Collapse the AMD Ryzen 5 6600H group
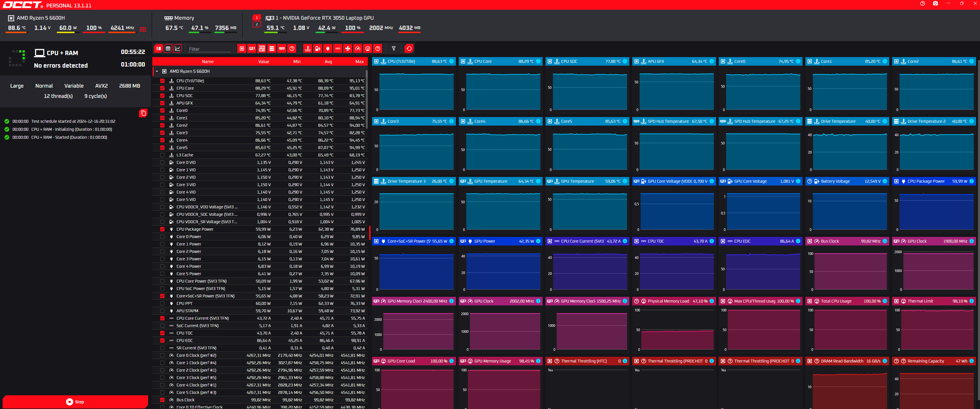This screenshot has height=409, width=980. coord(157,71)
